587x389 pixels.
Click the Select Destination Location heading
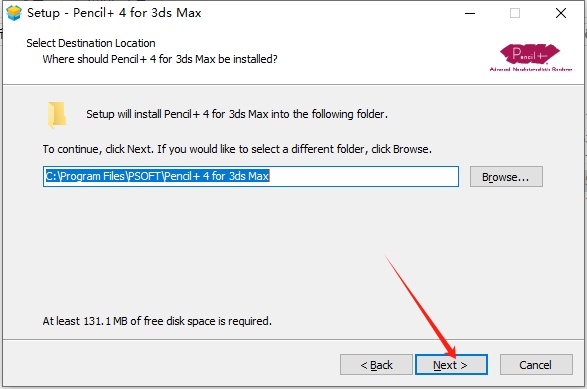[x=91, y=43]
